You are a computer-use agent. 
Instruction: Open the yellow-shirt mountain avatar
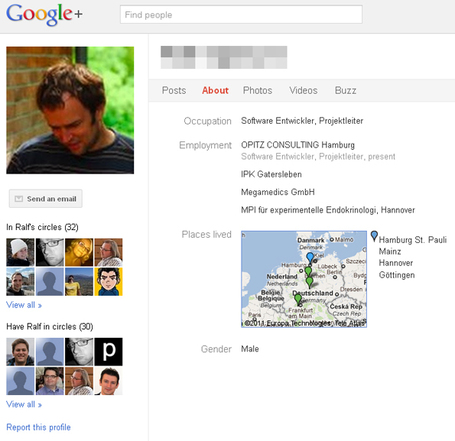(x=79, y=282)
